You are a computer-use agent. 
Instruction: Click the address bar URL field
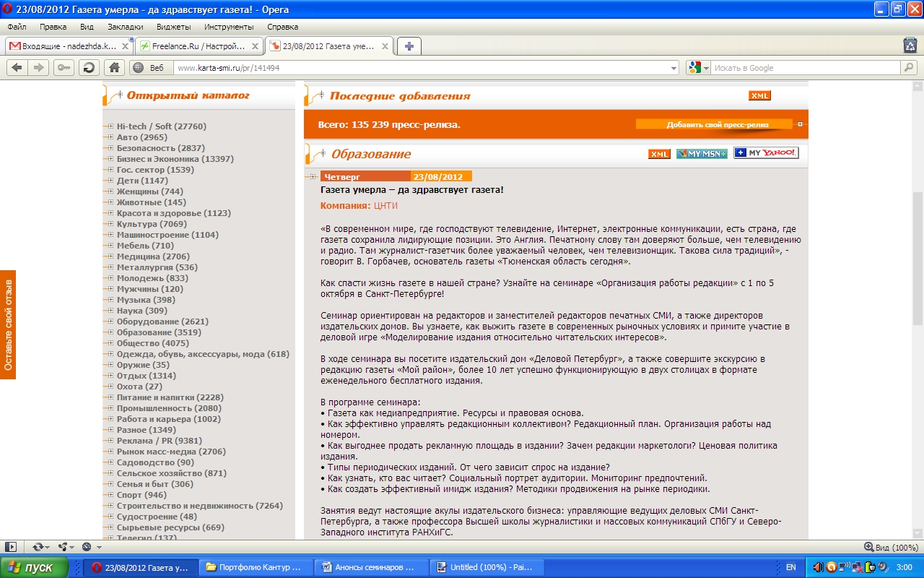[x=422, y=68]
